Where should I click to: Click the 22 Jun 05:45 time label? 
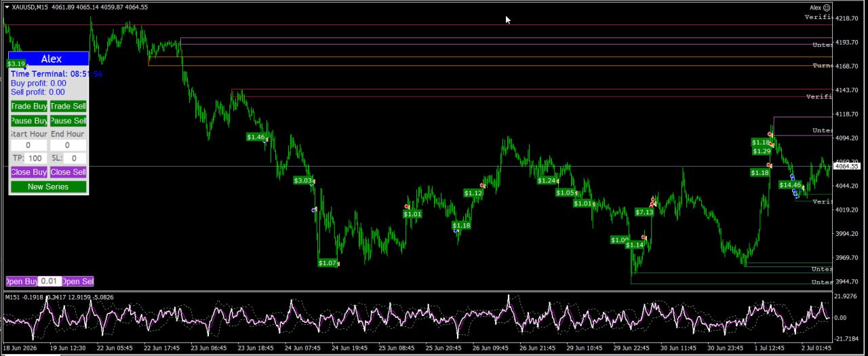click(x=115, y=348)
